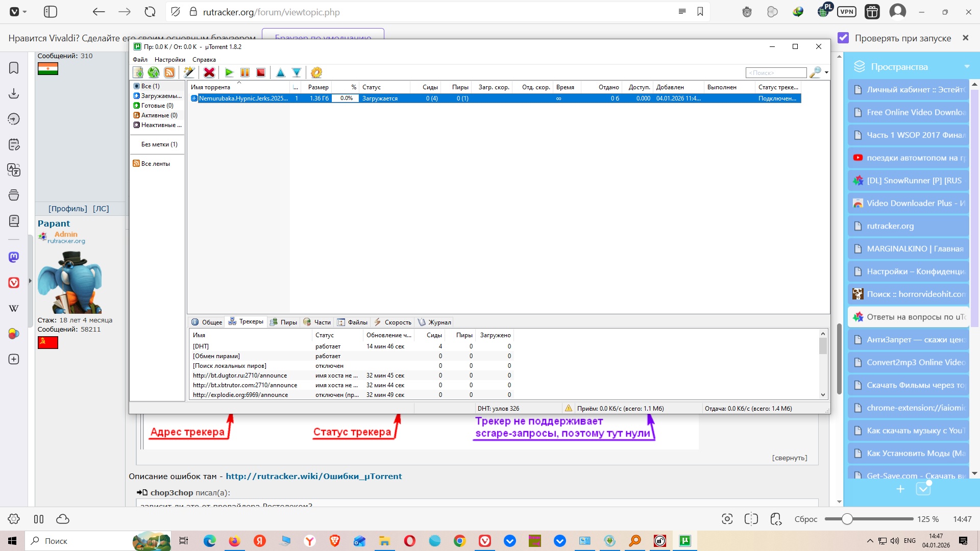The image size is (980, 551).
Task: Click the add torrent file icon
Action: click(138, 72)
